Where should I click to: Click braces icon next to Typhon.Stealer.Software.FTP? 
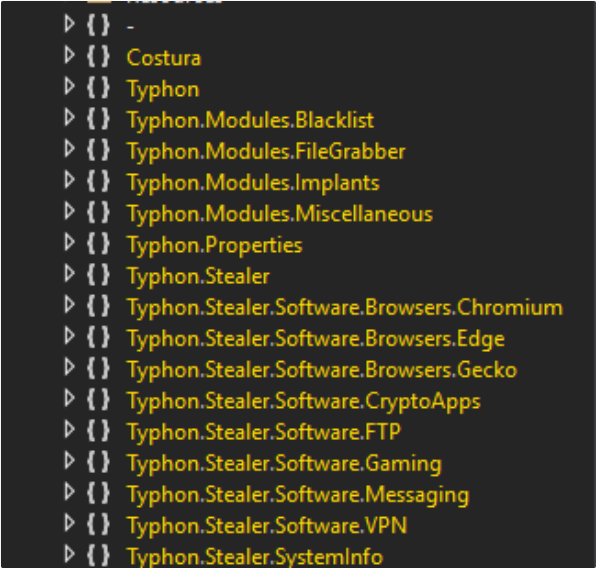pos(98,431)
